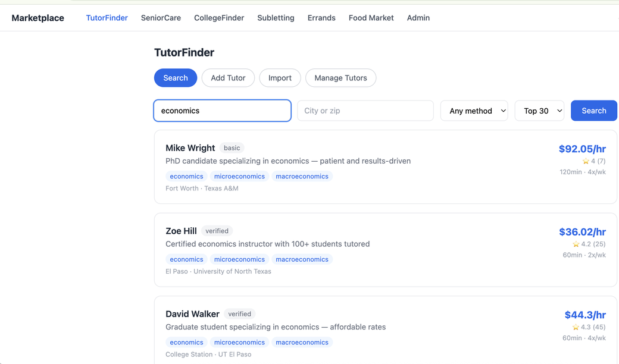
Task: Click the $44.3/hr price
Action: pos(585,315)
